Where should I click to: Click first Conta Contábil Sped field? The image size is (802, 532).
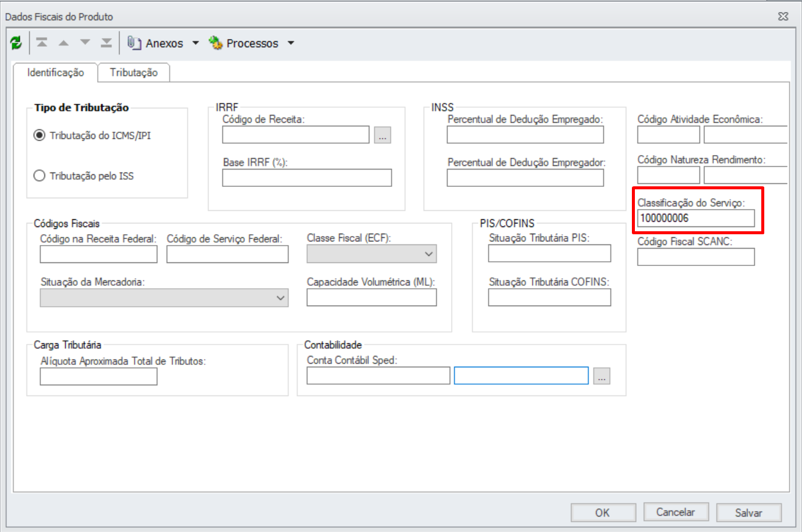tap(379, 376)
